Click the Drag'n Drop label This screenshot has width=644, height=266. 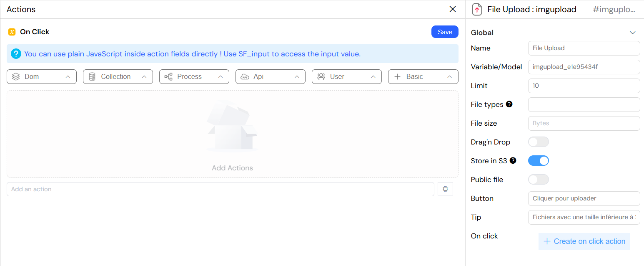(x=491, y=142)
